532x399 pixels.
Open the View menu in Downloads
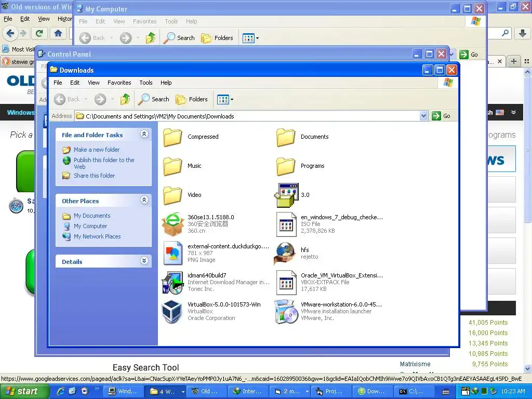click(x=94, y=83)
